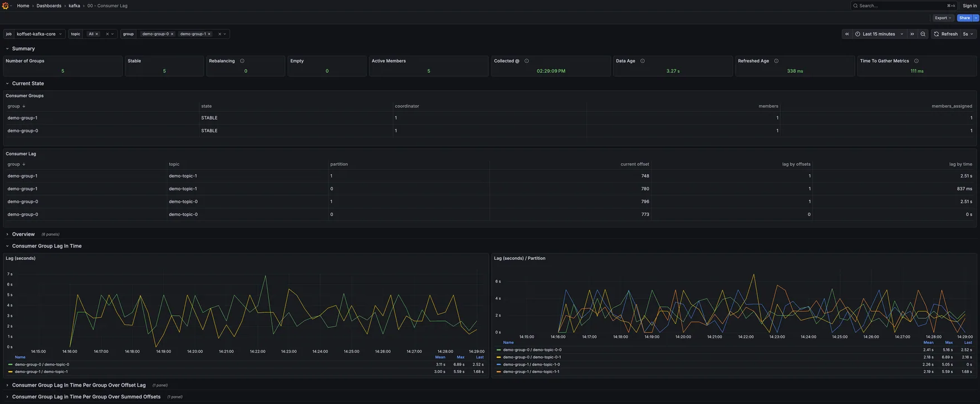Viewport: 980px width, 404px height.
Task: Collapse the Summary row
Action: click(7, 48)
